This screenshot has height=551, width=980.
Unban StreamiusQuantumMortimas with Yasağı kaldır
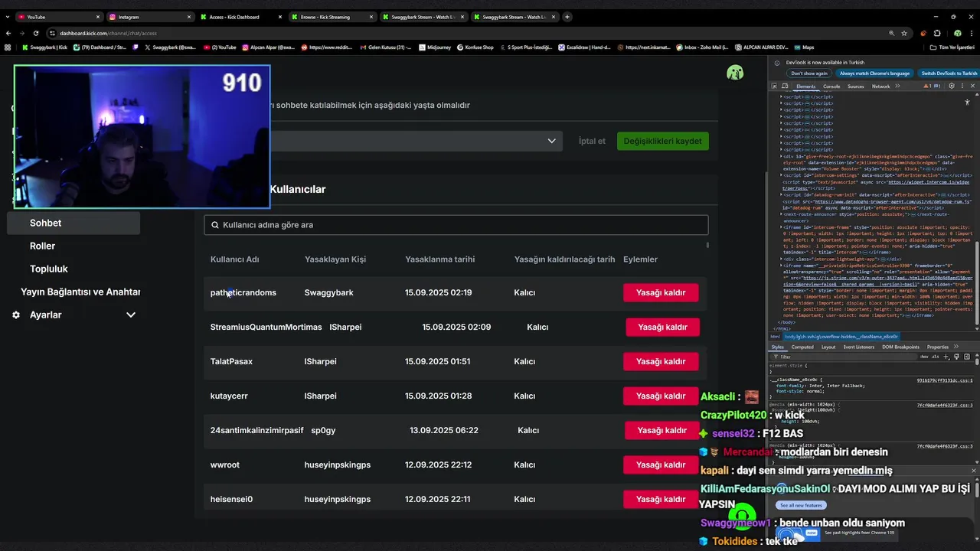click(662, 327)
